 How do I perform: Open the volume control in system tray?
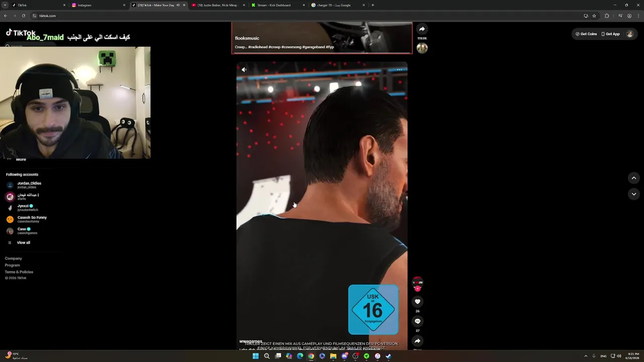click(x=619, y=356)
